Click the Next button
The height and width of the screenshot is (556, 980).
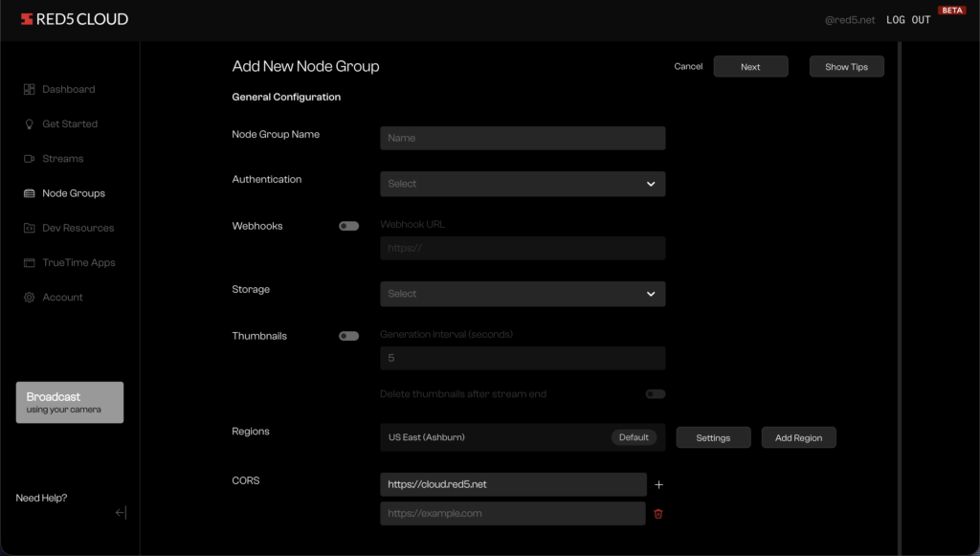coord(750,67)
